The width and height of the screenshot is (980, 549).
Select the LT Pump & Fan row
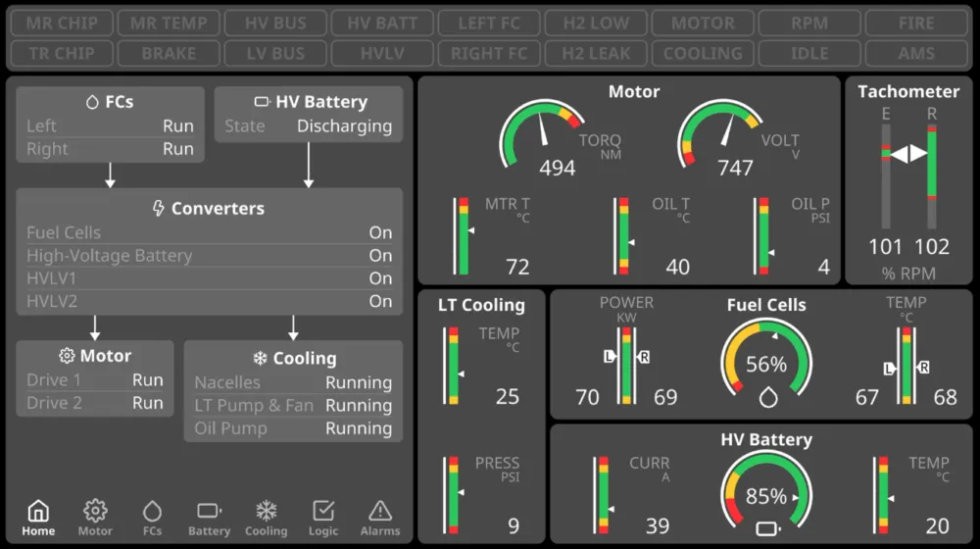pyautogui.click(x=293, y=405)
